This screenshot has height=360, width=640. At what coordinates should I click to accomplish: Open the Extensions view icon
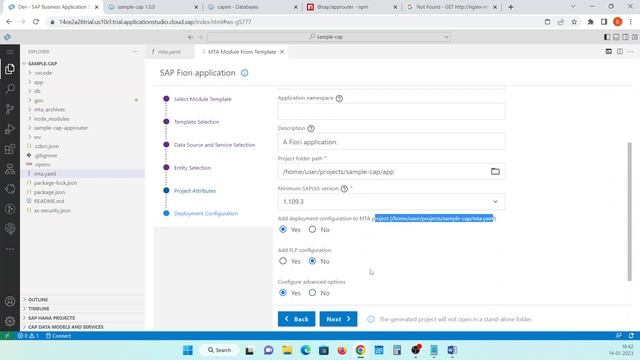pos(10,149)
